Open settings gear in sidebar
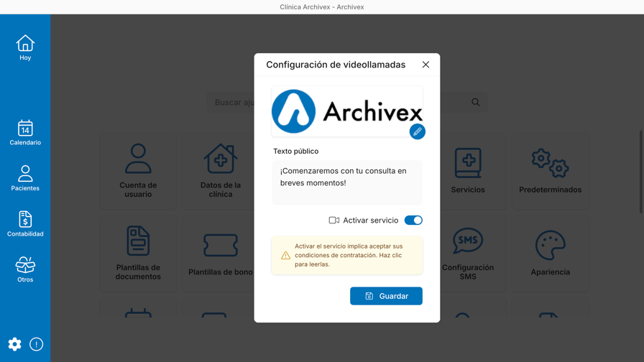 tap(15, 344)
